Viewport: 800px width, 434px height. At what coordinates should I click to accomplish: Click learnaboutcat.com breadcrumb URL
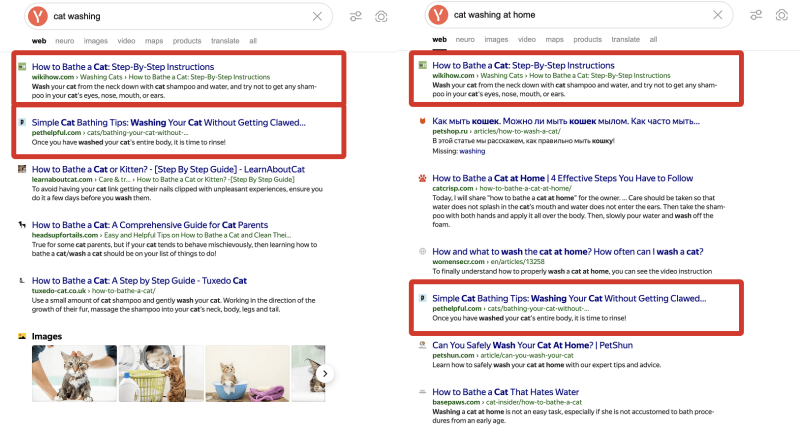[163, 180]
